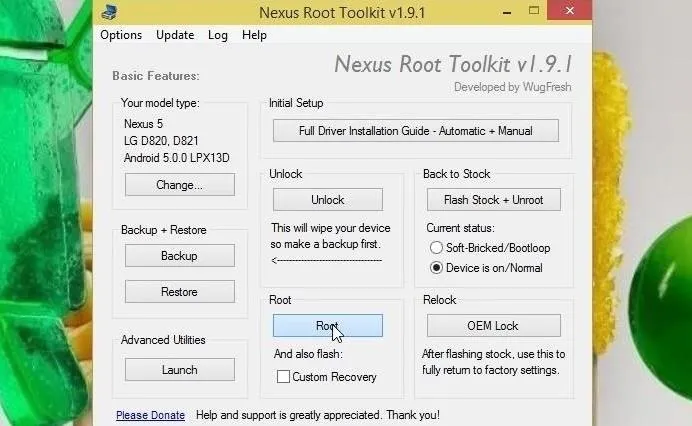Viewport: 692px width, 426px height.
Task: Maximize the Nexus Root Toolkit window
Action: pyautogui.click(x=534, y=11)
